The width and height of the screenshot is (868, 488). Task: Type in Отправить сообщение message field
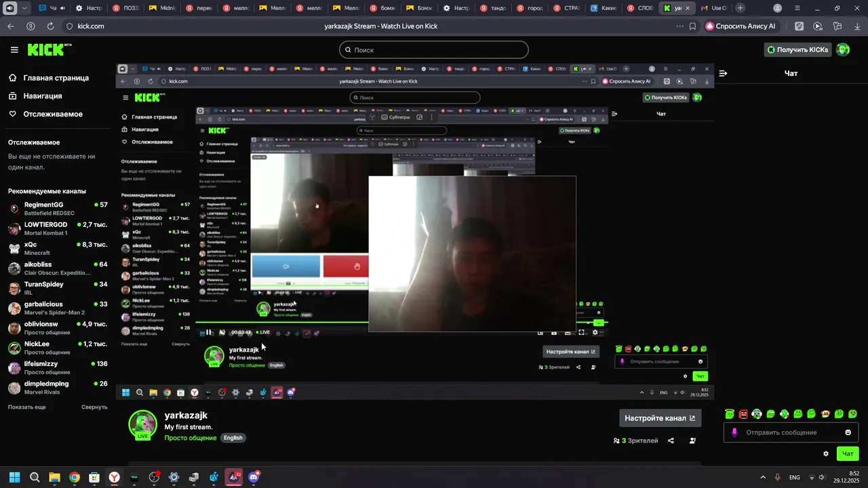click(790, 432)
